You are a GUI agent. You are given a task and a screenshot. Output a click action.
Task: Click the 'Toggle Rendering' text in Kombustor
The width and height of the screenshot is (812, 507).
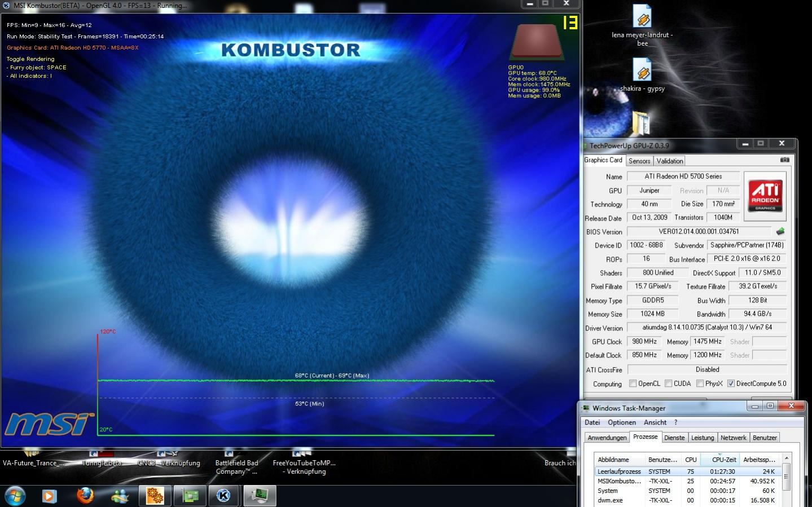tap(30, 59)
